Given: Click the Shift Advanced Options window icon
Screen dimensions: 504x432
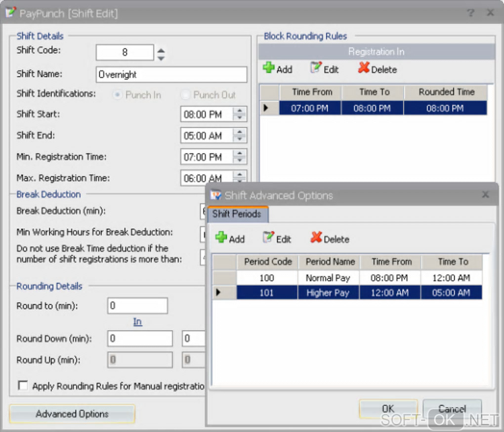Looking at the screenshot, I should [x=215, y=195].
